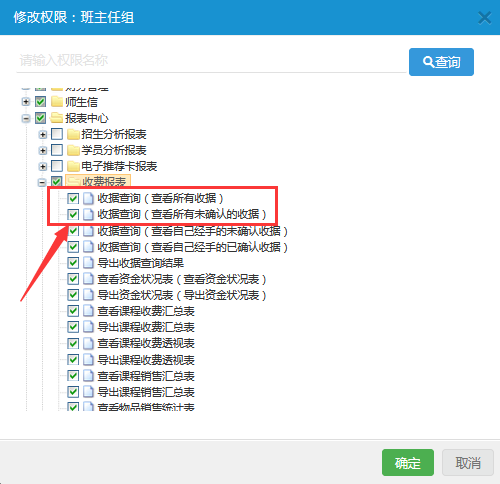Click document icon beside 导出收据查询结果
This screenshot has height=484, width=500.
[x=88, y=263]
